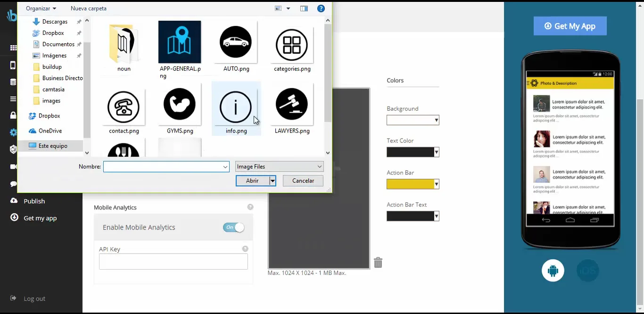Screen dimensions: 644x314
Task: Click the Abrir button
Action: (252, 181)
